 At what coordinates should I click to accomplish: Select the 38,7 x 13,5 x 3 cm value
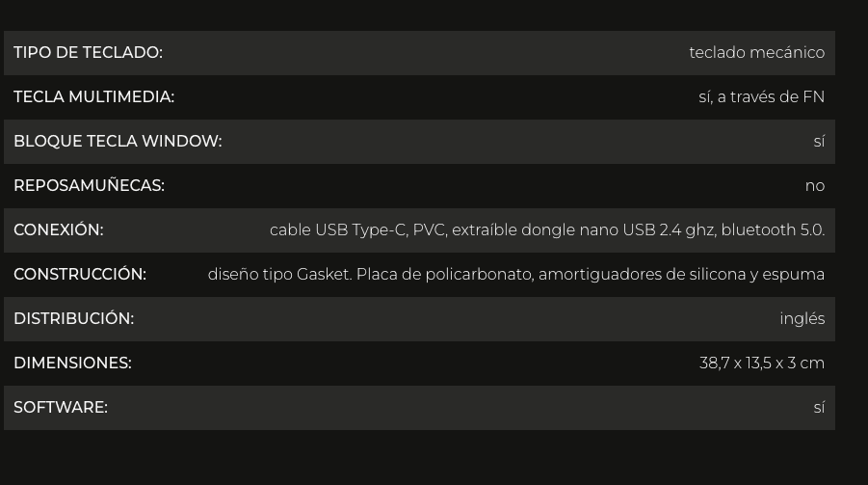pos(762,364)
